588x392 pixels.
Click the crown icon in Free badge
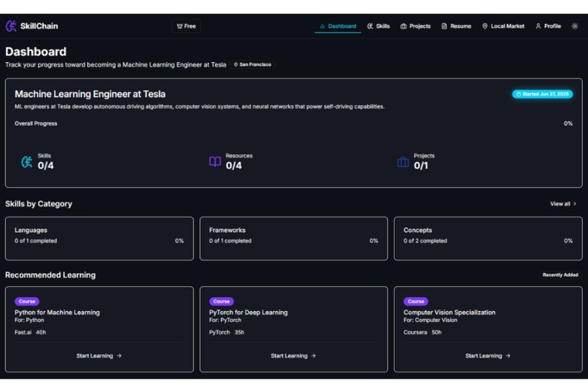[x=179, y=26]
